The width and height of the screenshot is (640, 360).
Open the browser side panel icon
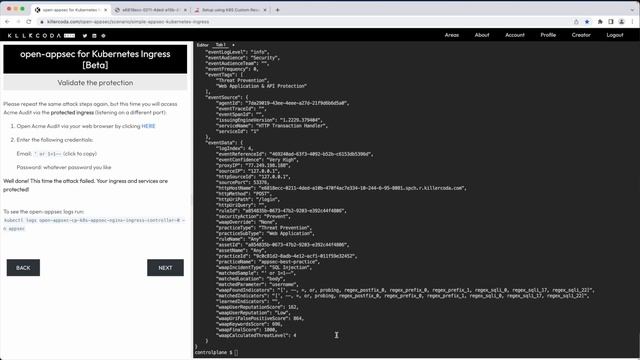coord(611,22)
